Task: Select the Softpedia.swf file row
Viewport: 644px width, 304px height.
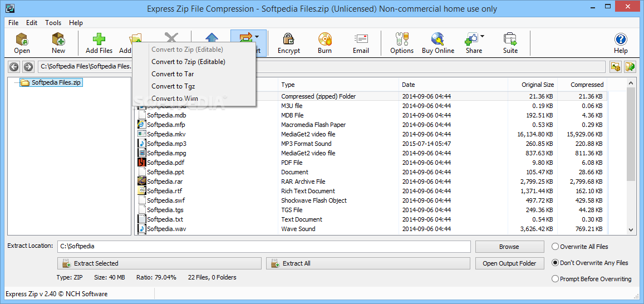Action: point(371,200)
